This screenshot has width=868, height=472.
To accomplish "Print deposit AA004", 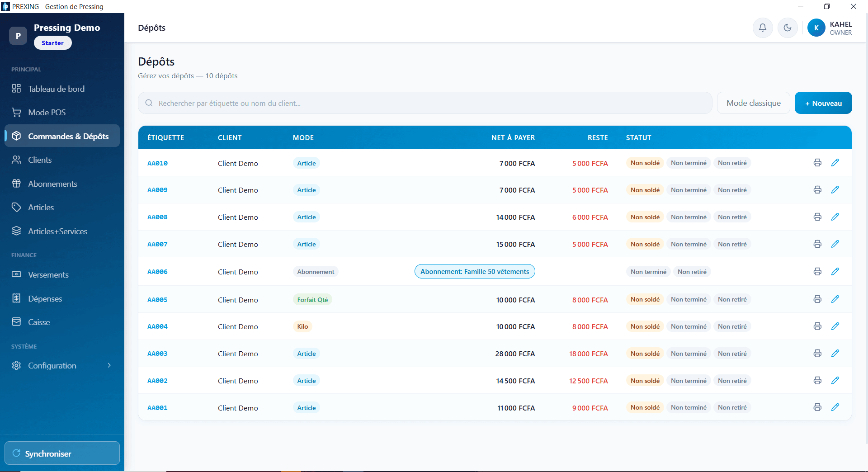I will [817, 326].
